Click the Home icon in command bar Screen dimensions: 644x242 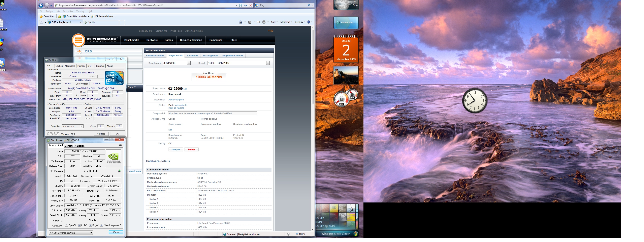[x=241, y=22]
